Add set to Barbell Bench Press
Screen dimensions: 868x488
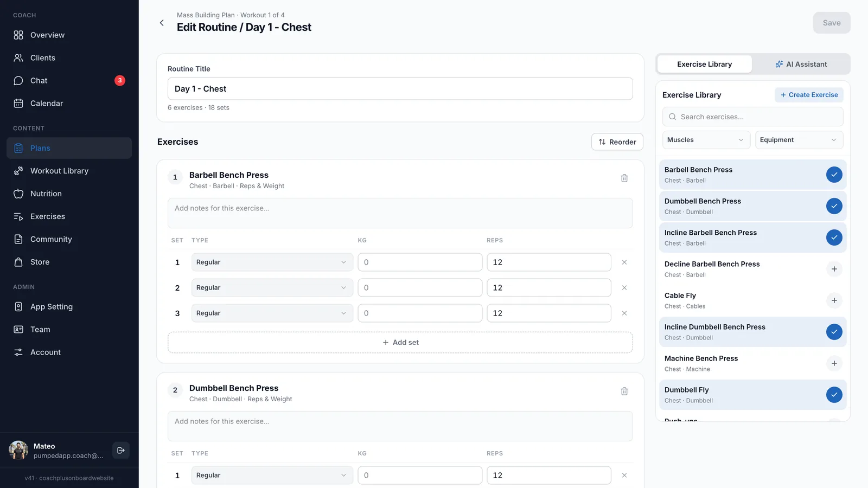(400, 343)
